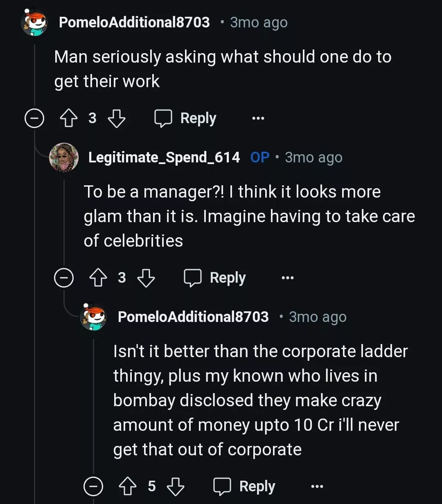Downvote the 'Man seriously asking' comment
Screen dimensions: 442x504
coord(116,119)
